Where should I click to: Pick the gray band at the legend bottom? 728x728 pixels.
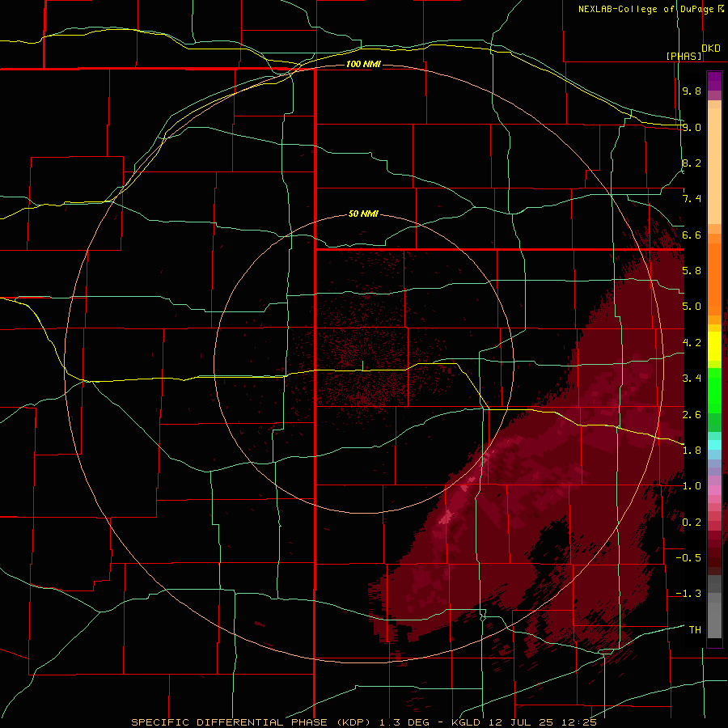click(x=714, y=616)
